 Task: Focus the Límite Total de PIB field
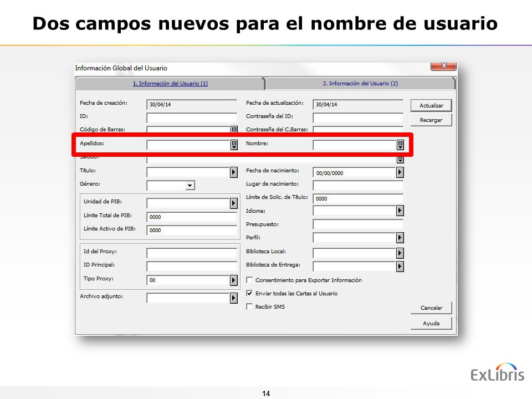(192, 217)
